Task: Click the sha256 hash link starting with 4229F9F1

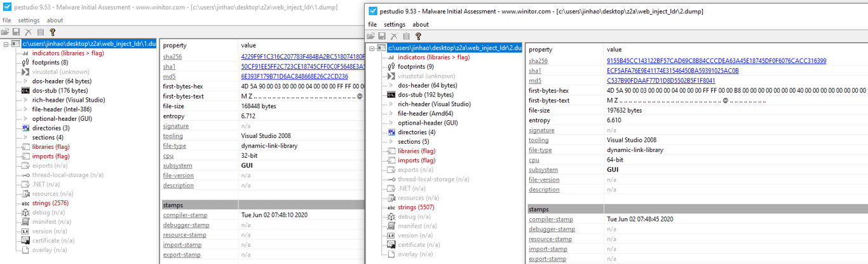Action: coord(302,57)
